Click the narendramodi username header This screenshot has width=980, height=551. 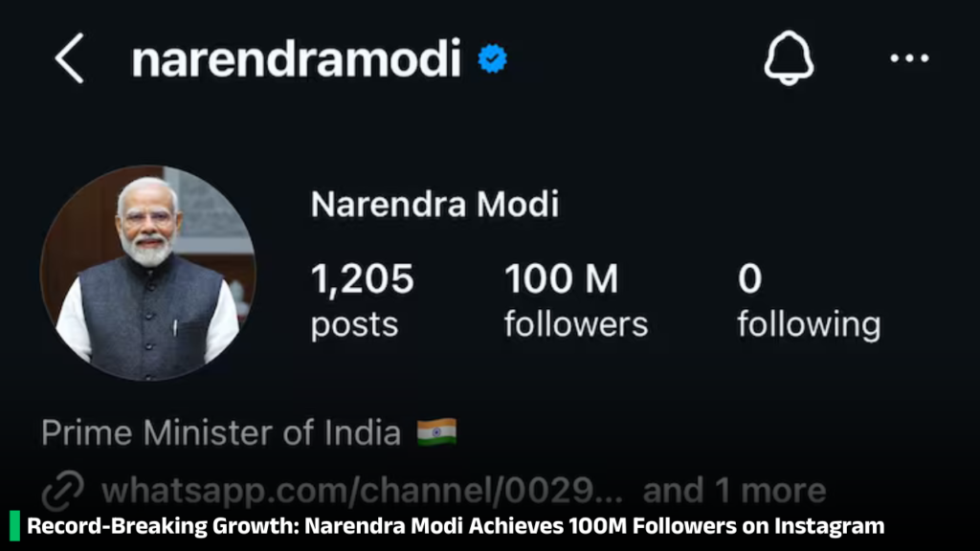pyautogui.click(x=297, y=60)
